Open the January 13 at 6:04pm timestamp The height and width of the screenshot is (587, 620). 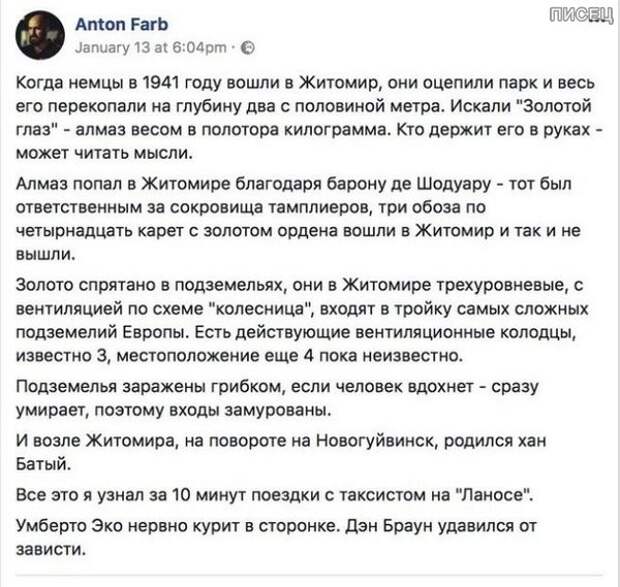click(151, 47)
